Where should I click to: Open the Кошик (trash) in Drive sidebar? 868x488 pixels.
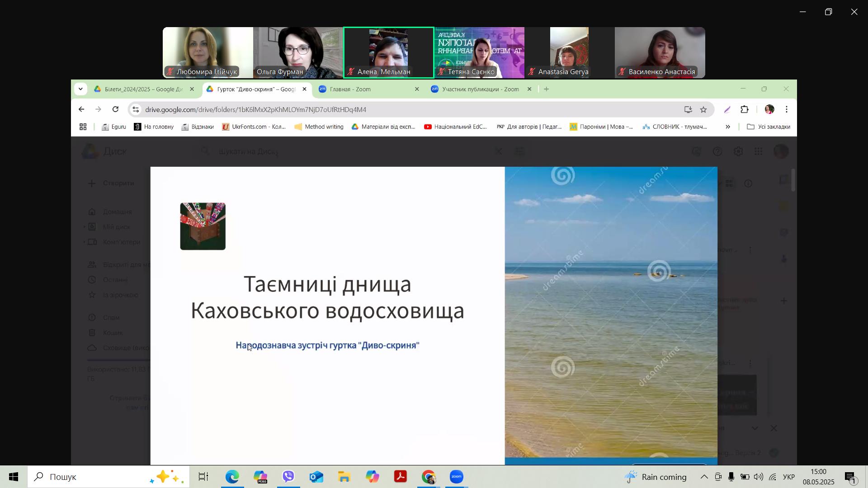coord(93,333)
